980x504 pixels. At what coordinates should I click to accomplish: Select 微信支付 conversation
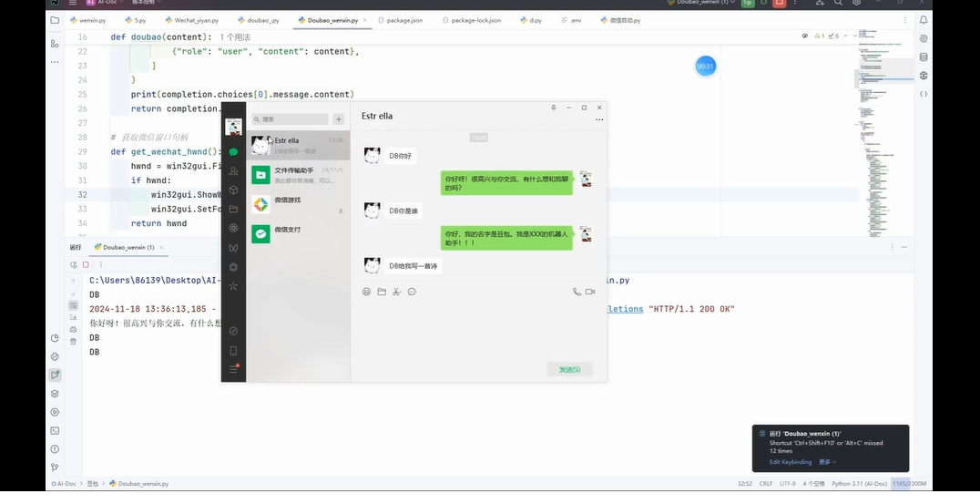tap(298, 234)
